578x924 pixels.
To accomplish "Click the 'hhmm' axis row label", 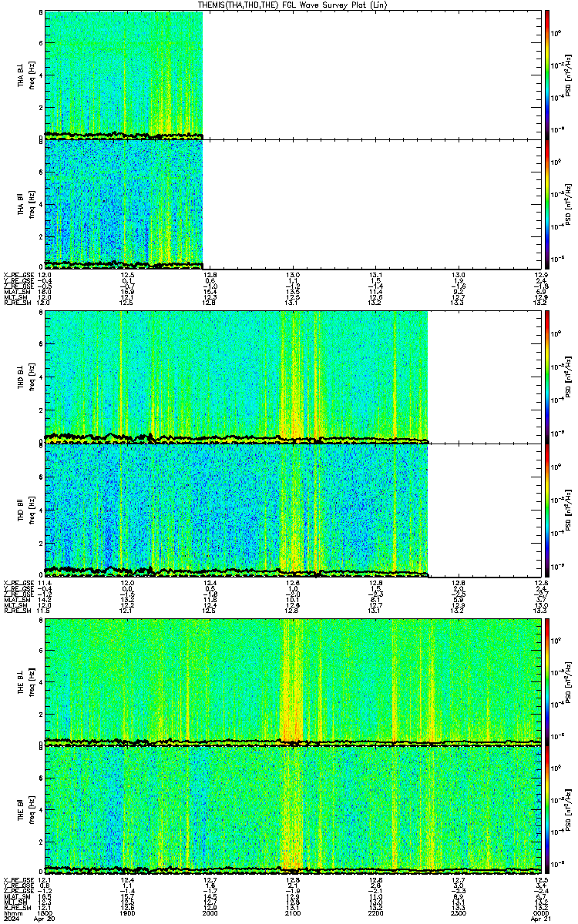I will click(13, 912).
